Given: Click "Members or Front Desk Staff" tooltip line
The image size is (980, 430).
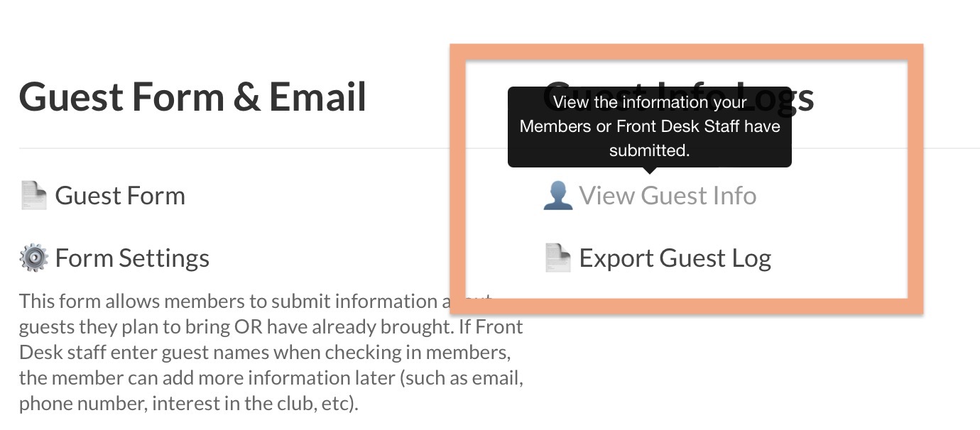Looking at the screenshot, I should [649, 126].
